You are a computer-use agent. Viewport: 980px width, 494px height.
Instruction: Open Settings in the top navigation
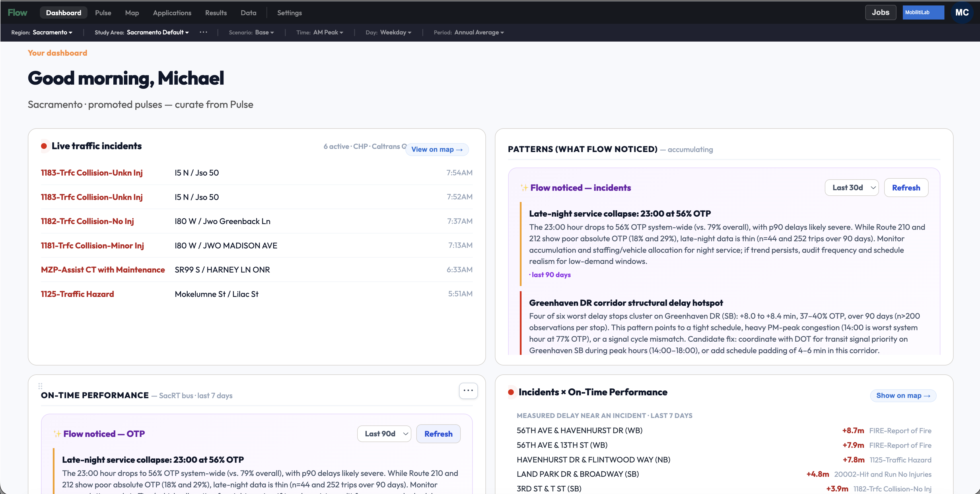click(x=289, y=13)
